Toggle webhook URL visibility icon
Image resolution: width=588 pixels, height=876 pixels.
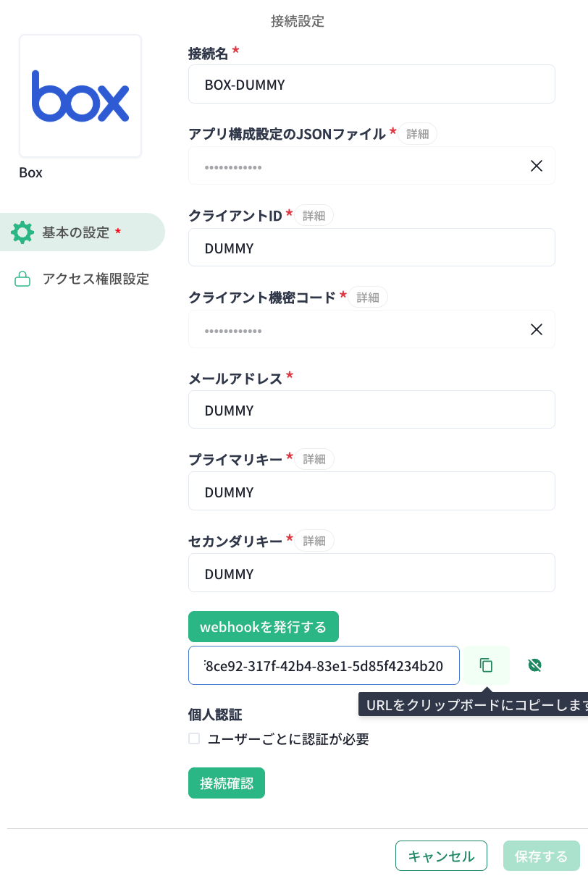click(535, 665)
